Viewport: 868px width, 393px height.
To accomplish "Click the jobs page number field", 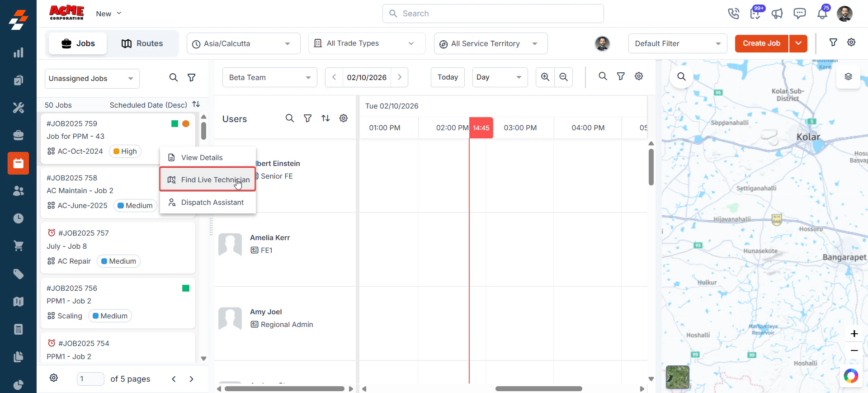I will coord(90,379).
